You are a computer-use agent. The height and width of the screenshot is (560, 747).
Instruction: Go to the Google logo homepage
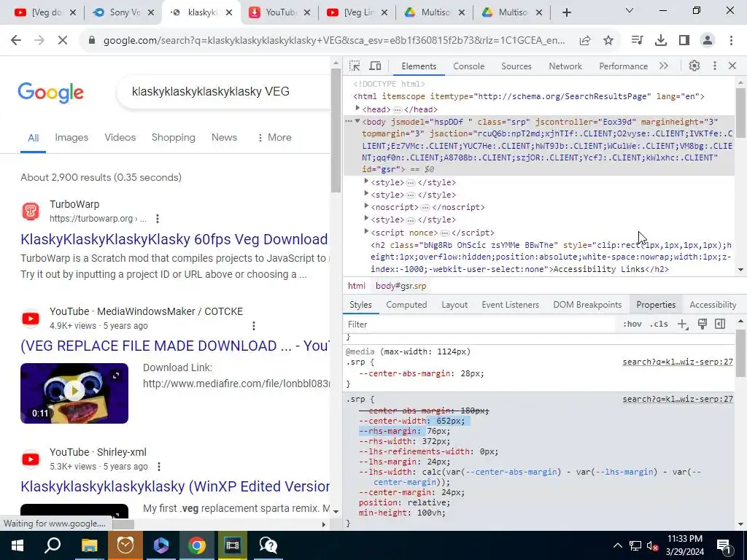pos(50,92)
